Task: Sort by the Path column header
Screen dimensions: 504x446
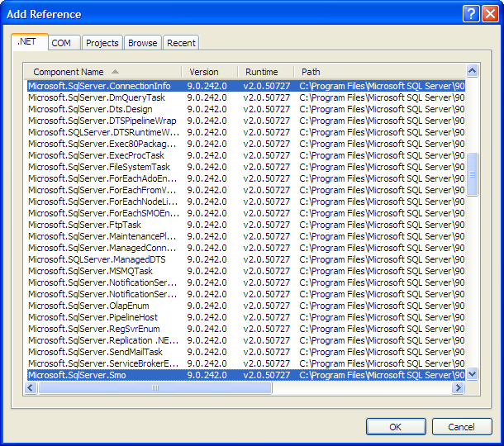Action: pos(379,72)
